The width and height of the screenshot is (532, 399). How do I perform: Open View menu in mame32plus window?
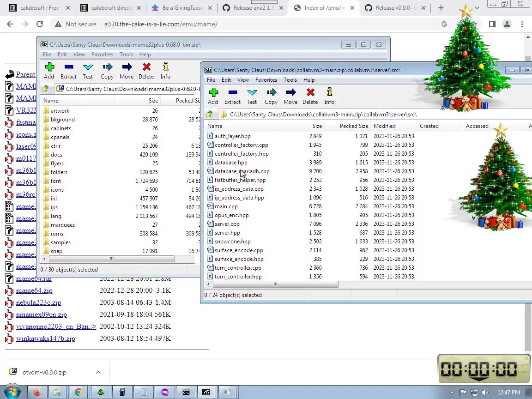(79, 54)
